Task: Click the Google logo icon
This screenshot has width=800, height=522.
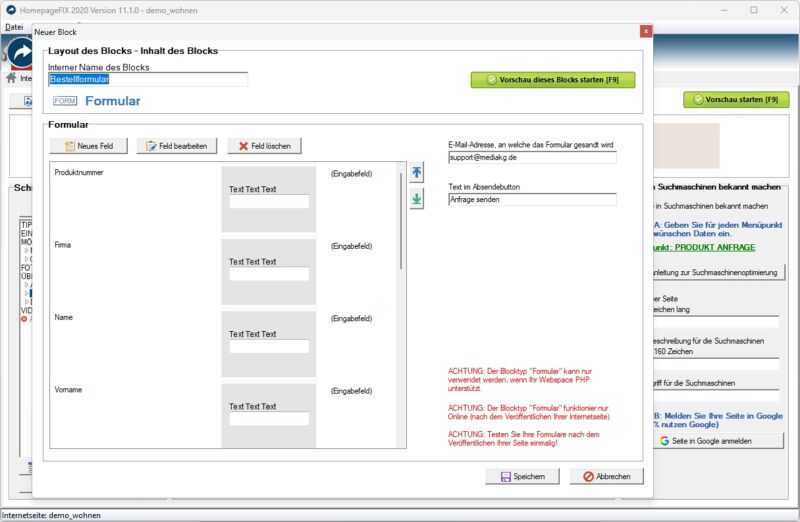Action: pyautogui.click(x=664, y=441)
